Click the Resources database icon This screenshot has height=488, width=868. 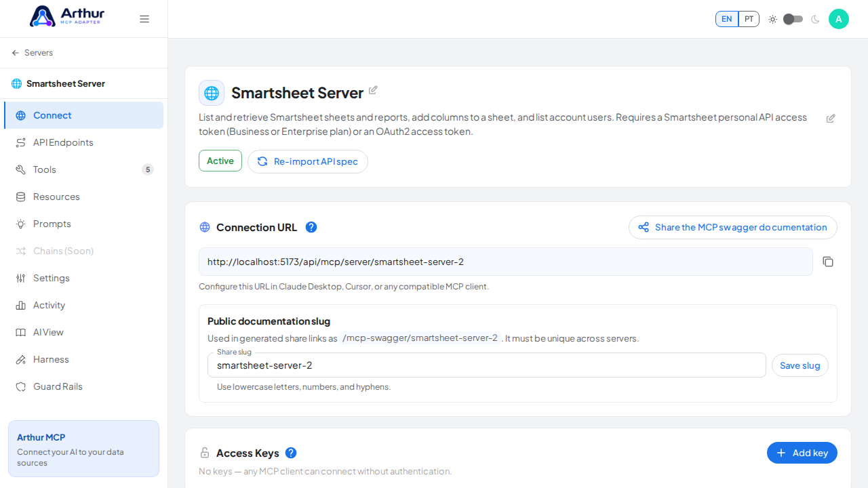(20, 197)
